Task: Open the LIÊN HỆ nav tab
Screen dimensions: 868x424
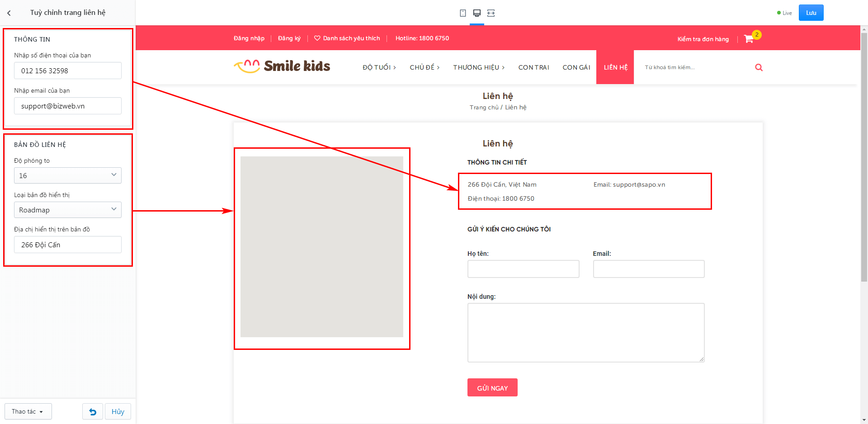Action: click(x=615, y=67)
